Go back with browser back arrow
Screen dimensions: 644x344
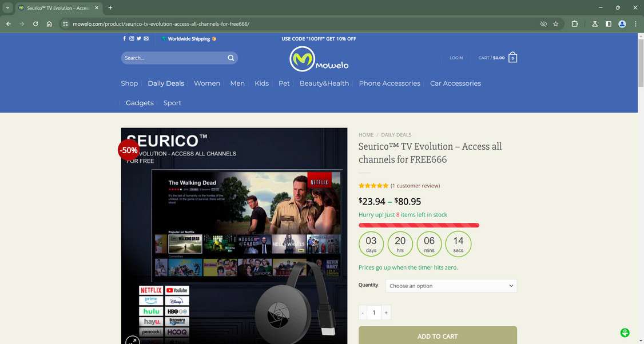[9, 24]
